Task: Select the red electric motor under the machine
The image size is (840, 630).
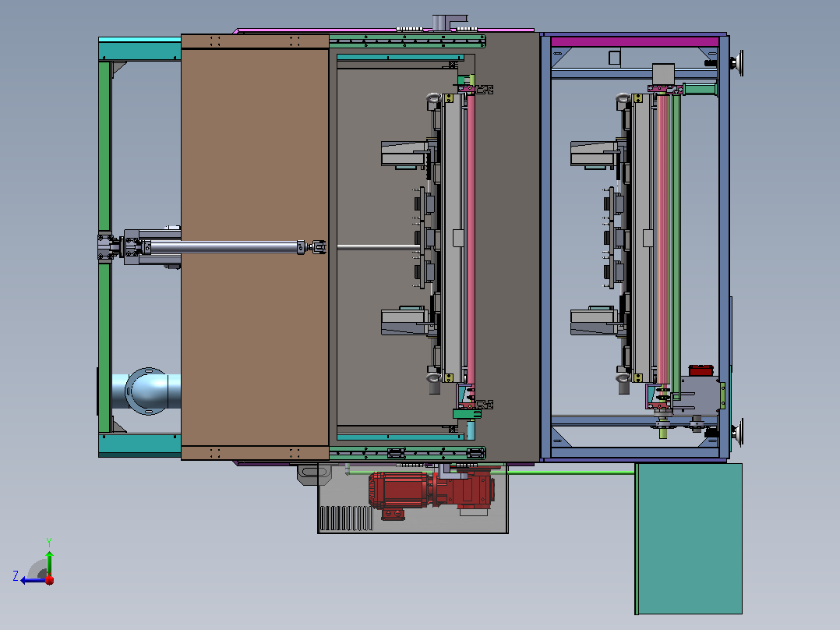Action: coord(431,493)
